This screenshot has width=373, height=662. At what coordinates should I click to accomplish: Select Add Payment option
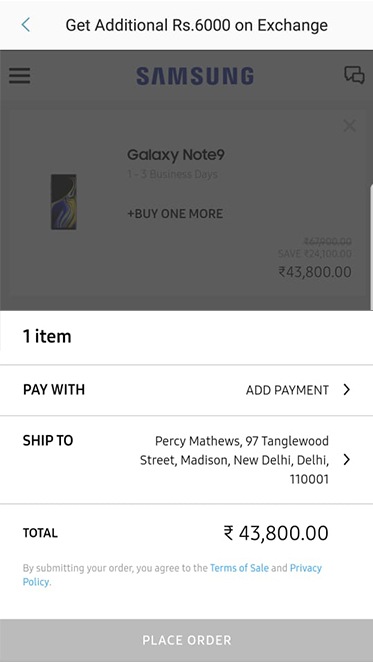287,390
